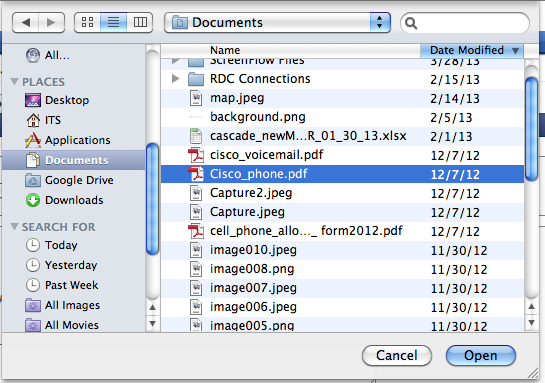Toggle the Date Modified sort arrow
545x383 pixels.
click(515, 51)
